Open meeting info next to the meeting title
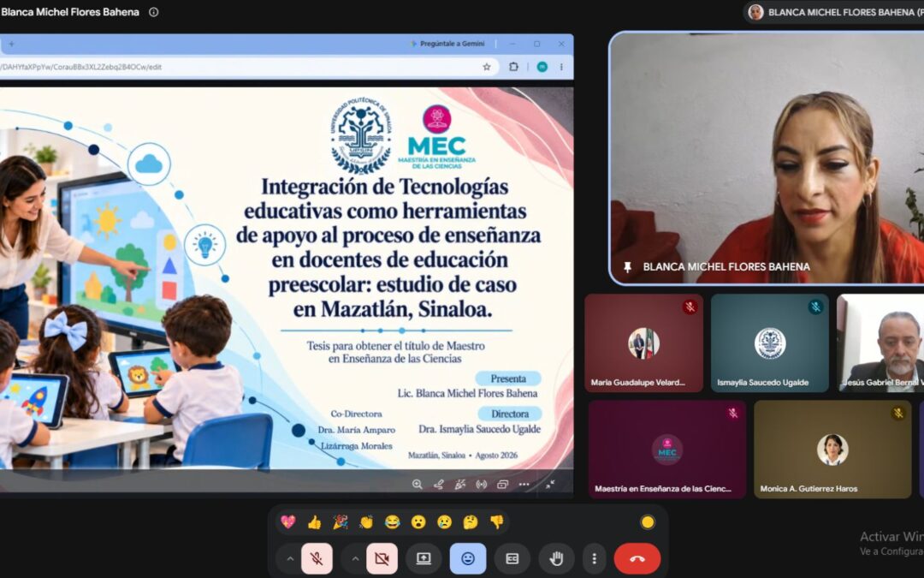 [x=154, y=12]
